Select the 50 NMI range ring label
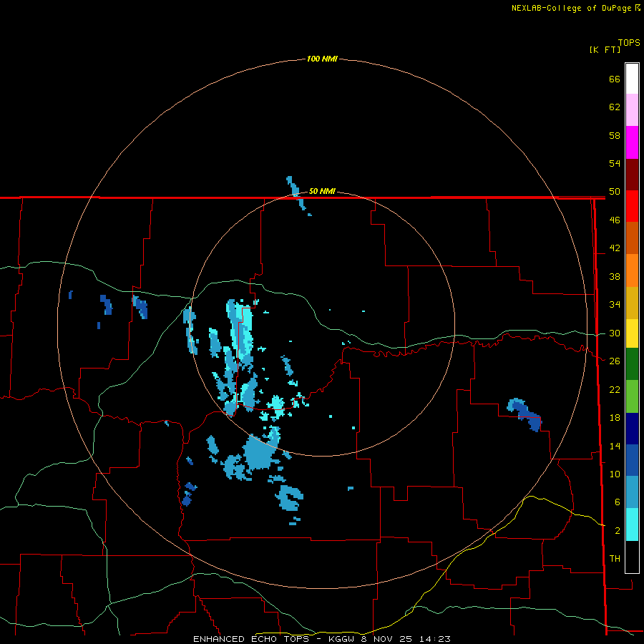This screenshot has height=644, width=644. coord(322,191)
